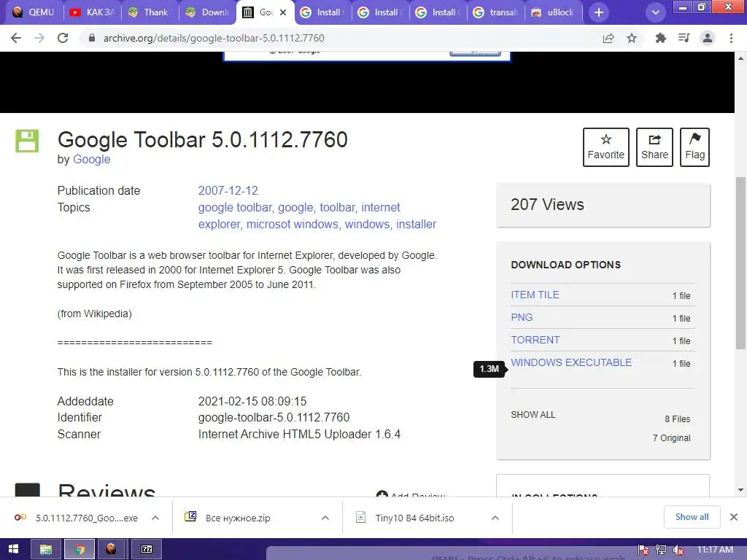Open the share-this-page icon in address bar
Viewport: 747px width, 560px height.
tap(608, 38)
